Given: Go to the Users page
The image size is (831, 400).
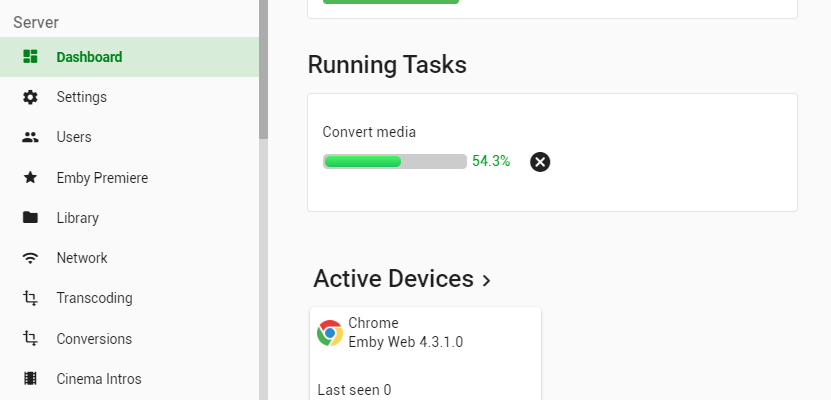Looking at the screenshot, I should [74, 137].
